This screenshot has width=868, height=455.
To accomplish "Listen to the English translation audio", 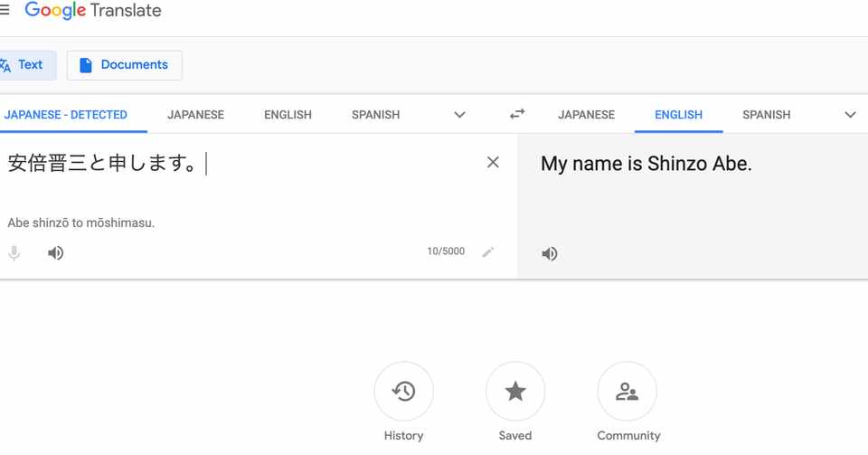I will pyautogui.click(x=550, y=254).
